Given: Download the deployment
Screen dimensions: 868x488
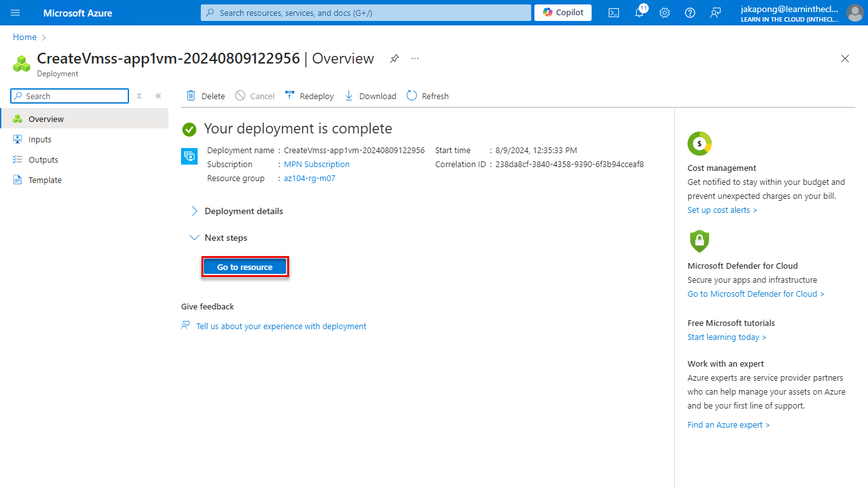Looking at the screenshot, I should [x=370, y=96].
